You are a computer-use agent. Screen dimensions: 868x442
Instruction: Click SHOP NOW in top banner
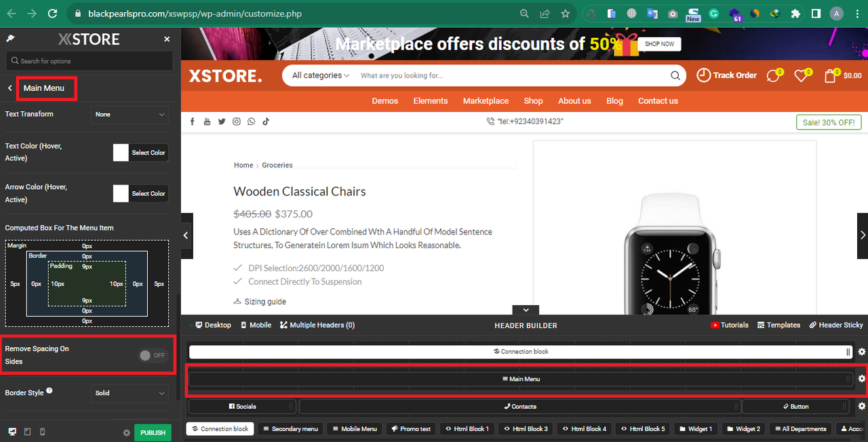pyautogui.click(x=659, y=44)
